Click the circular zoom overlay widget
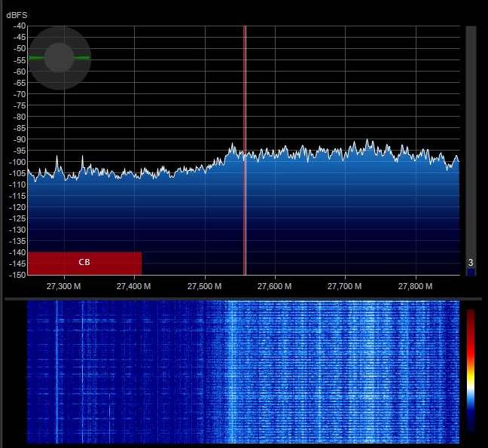This screenshot has width=488, height=448. (59, 58)
